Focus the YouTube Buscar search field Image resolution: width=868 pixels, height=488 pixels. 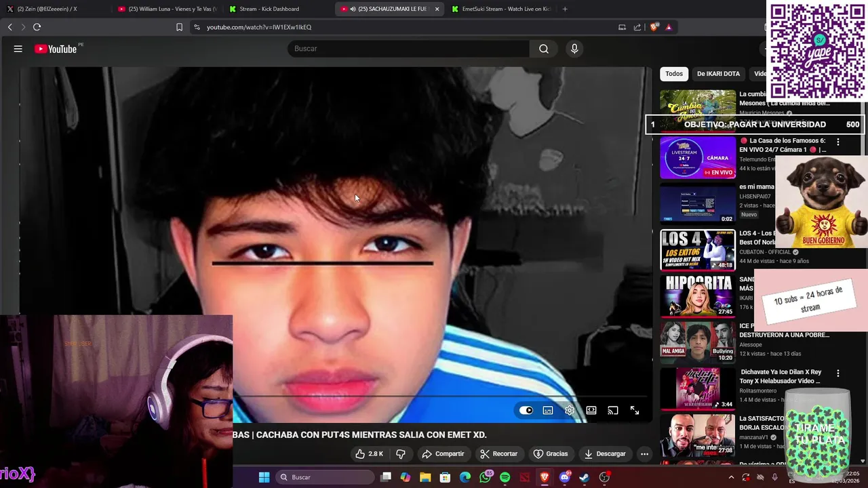pyautogui.click(x=409, y=49)
